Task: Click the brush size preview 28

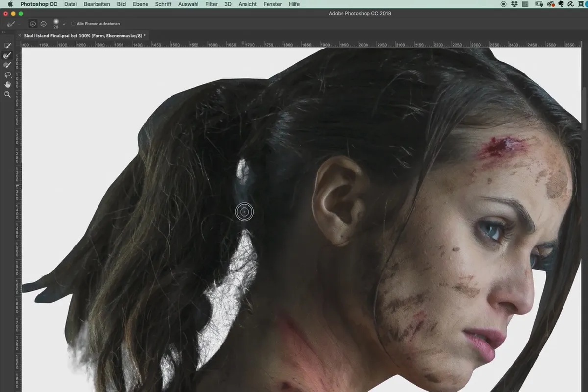Action: coord(56,24)
